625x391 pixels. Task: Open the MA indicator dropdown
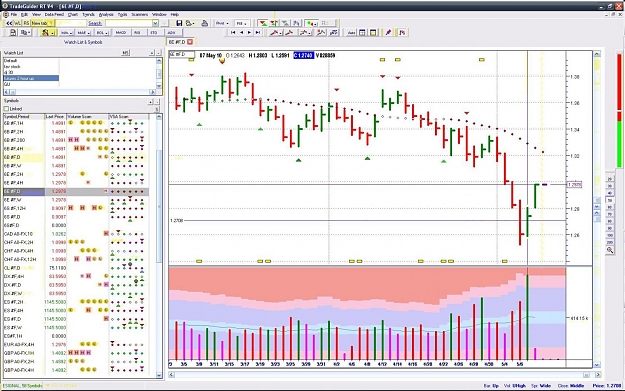point(66,33)
